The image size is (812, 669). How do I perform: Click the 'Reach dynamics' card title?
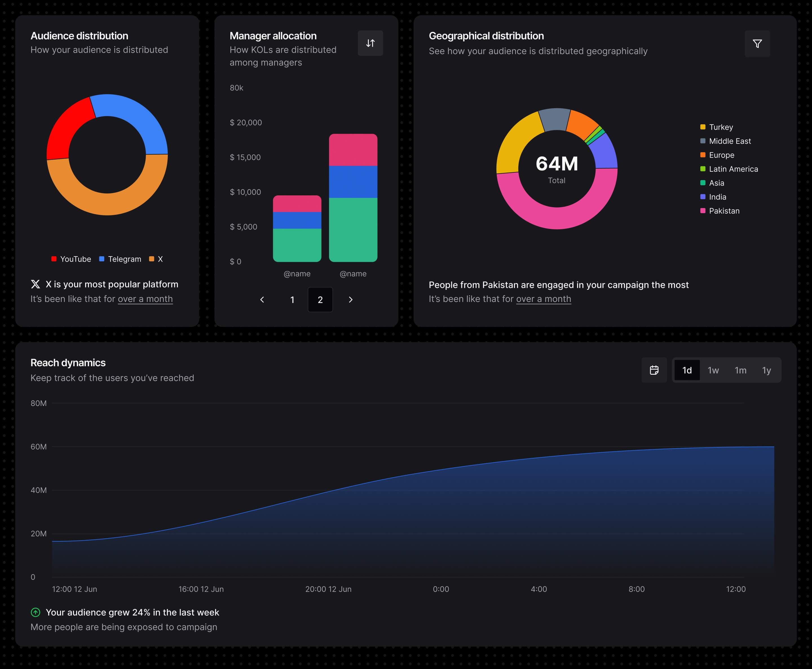[68, 363]
